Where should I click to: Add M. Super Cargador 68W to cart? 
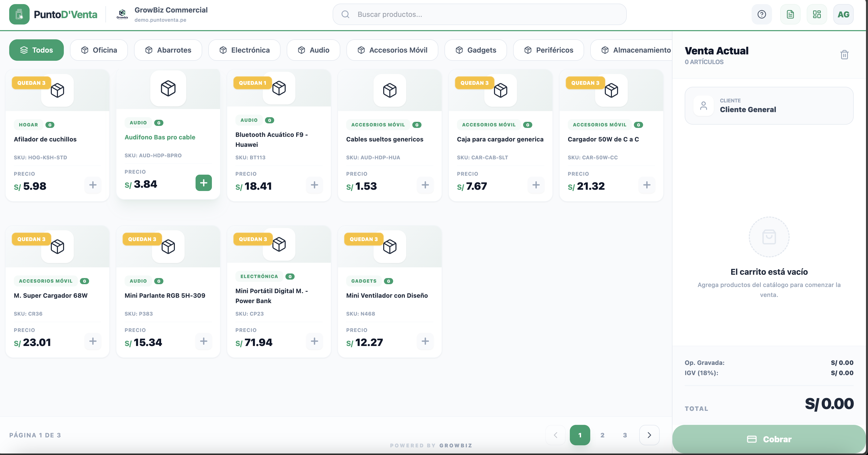tap(93, 341)
